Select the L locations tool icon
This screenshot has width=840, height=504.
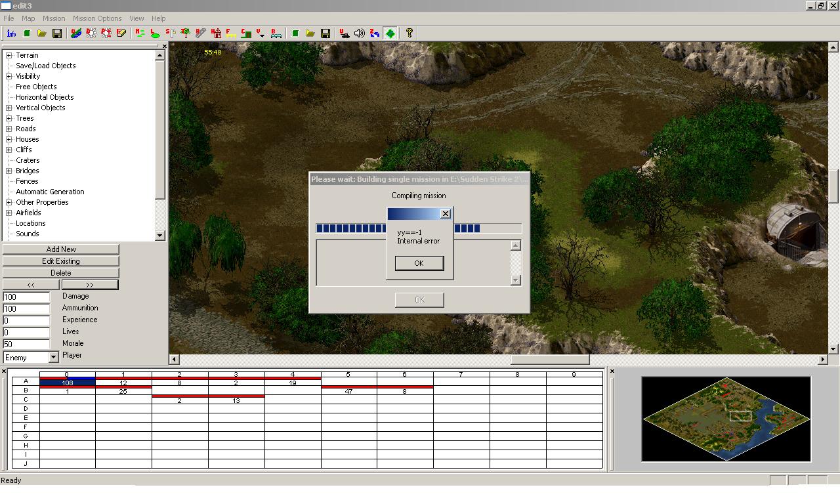[155, 33]
